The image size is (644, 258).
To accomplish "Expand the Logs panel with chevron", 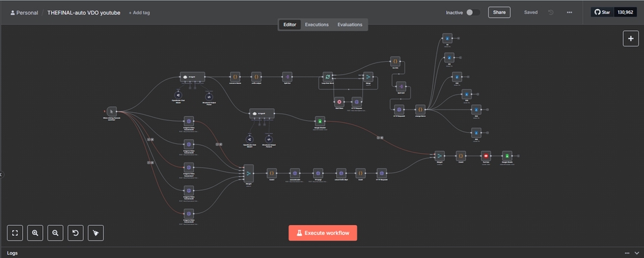I will click(x=637, y=253).
